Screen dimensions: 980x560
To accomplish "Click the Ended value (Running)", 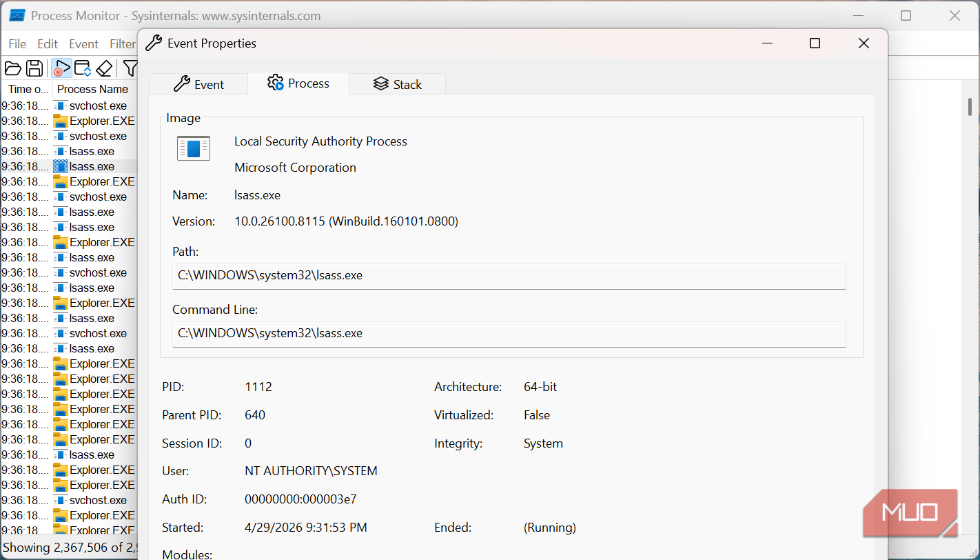I will coord(550,528).
